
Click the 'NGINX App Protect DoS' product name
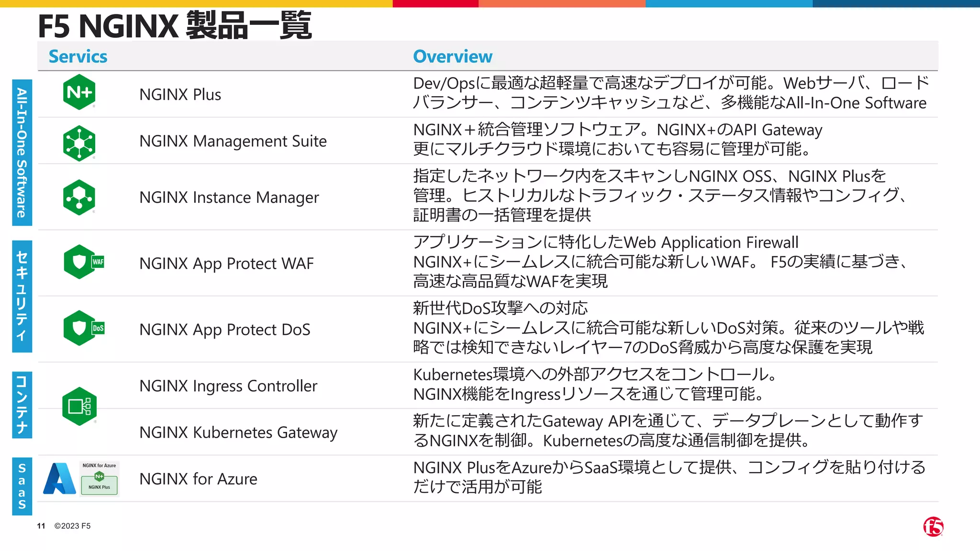pyautogui.click(x=224, y=330)
